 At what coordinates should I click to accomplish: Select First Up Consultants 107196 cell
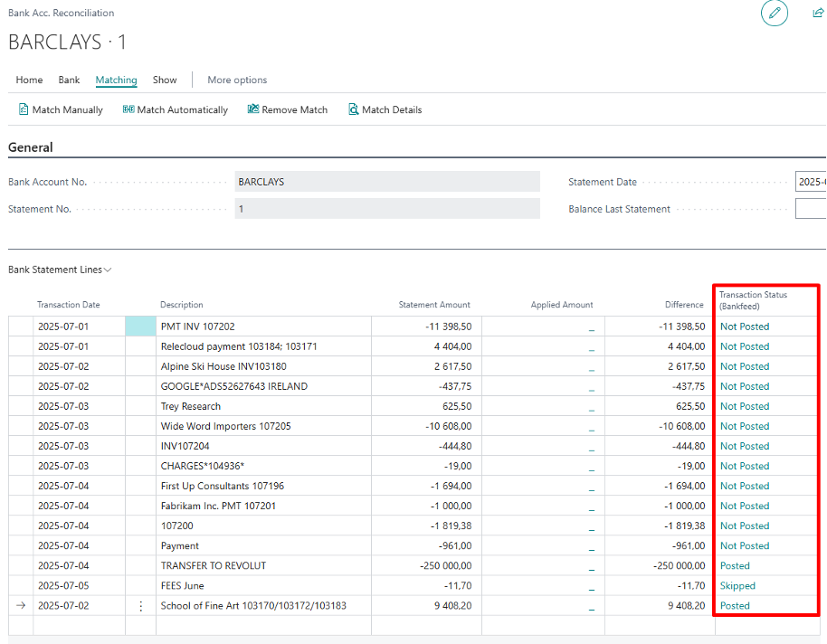click(263, 486)
